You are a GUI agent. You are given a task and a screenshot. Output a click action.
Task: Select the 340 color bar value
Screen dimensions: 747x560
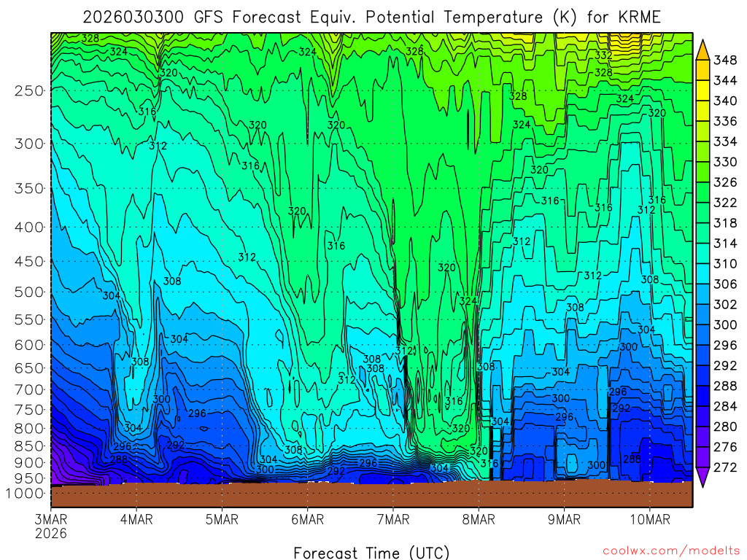coord(725,101)
